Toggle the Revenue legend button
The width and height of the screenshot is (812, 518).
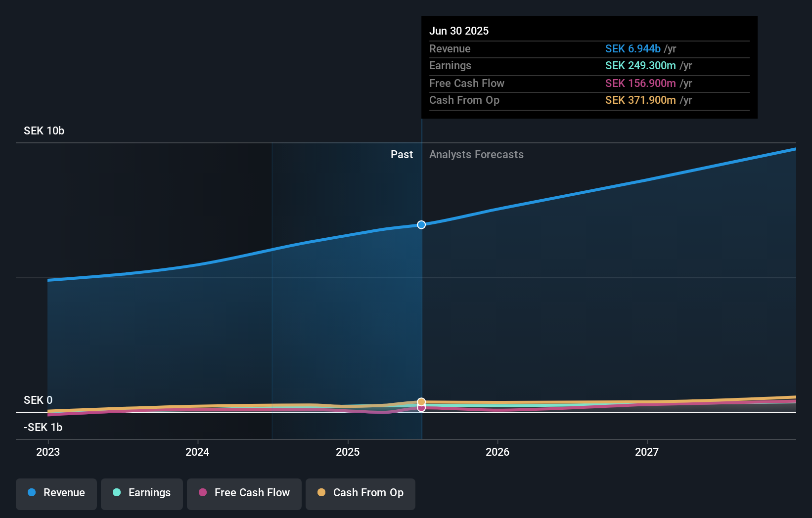[56, 494]
